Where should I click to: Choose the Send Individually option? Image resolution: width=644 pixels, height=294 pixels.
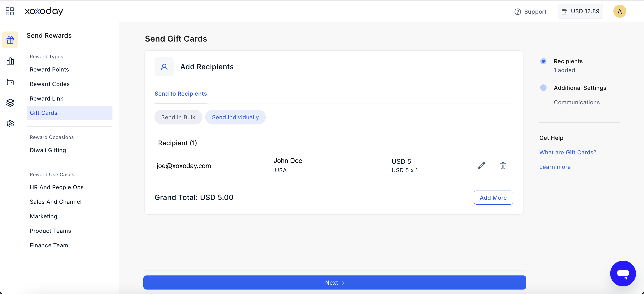235,117
